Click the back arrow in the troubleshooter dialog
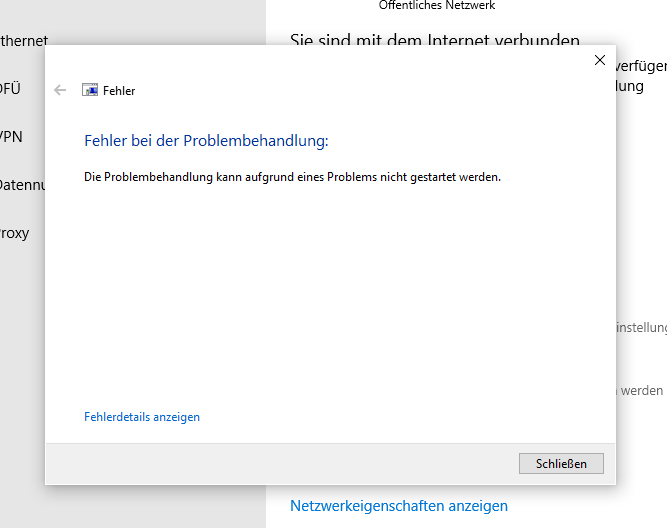 point(60,90)
